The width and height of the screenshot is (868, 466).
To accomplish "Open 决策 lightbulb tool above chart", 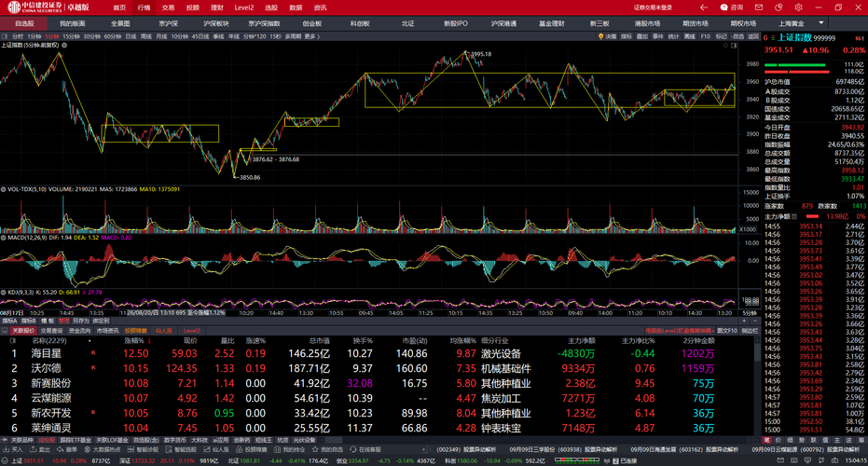I will (607, 36).
